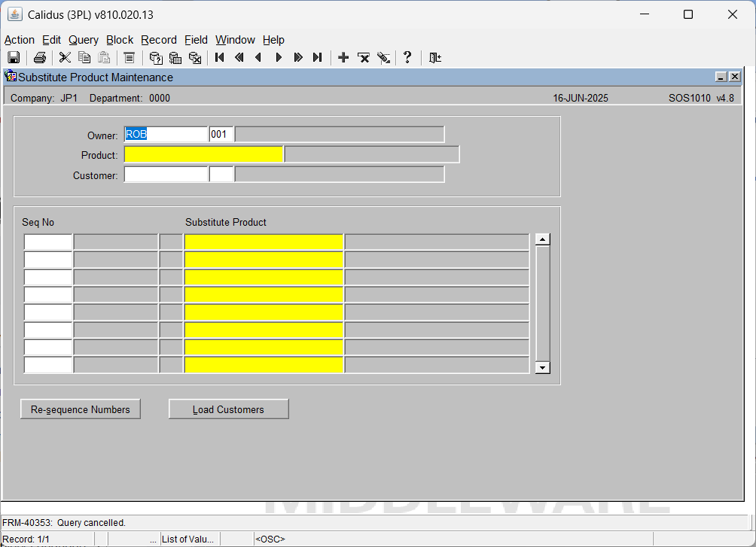Click the Clear Record eraser icon
Image resolution: width=756 pixels, height=547 pixels.
(x=383, y=58)
